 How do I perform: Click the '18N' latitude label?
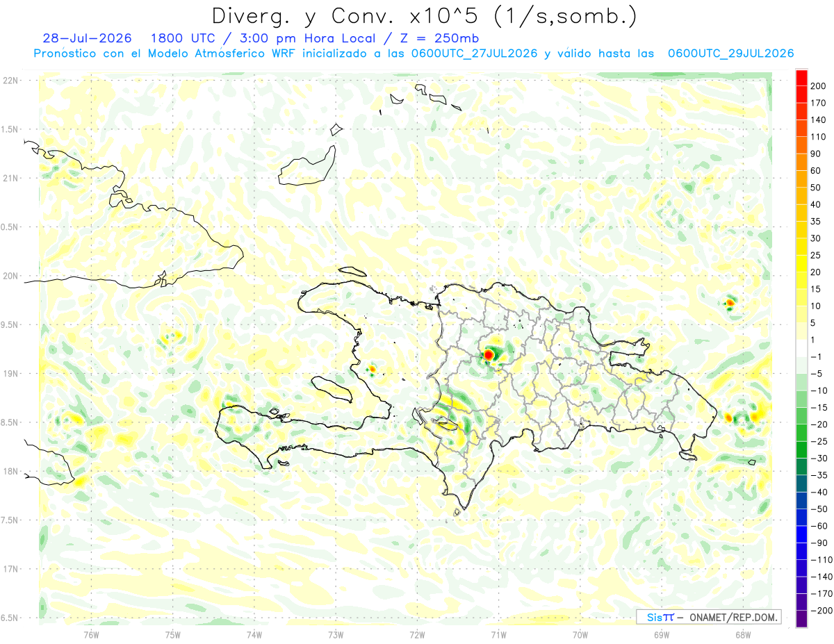[x=10, y=472]
